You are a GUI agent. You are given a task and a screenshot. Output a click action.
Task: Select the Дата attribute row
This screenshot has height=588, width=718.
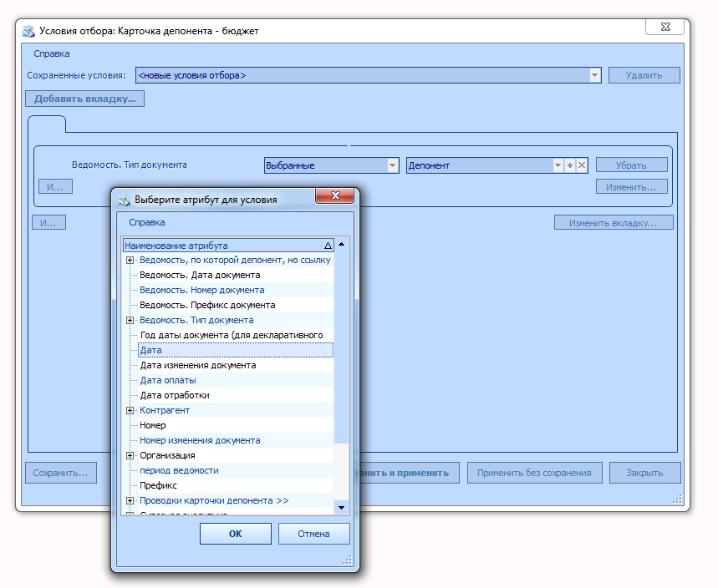(236, 350)
